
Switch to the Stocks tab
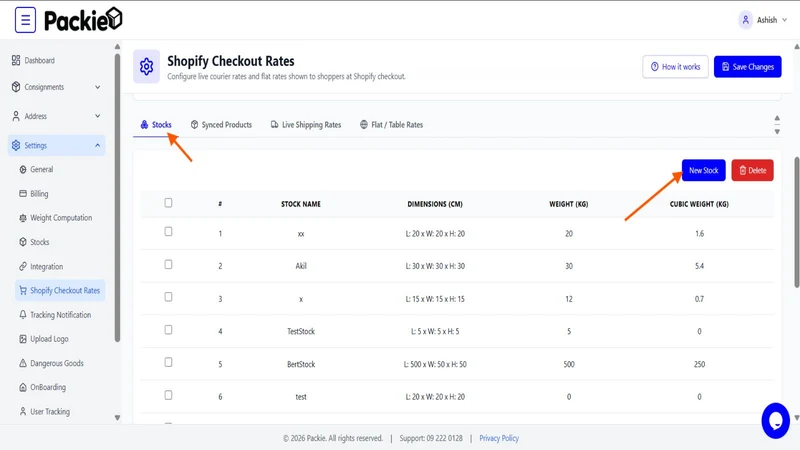(156, 124)
